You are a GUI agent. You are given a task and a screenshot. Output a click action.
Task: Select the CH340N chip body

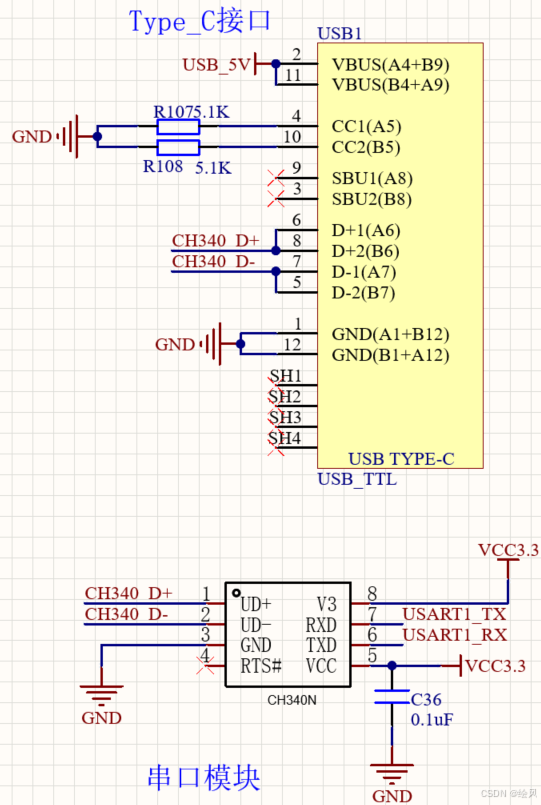[x=288, y=635]
